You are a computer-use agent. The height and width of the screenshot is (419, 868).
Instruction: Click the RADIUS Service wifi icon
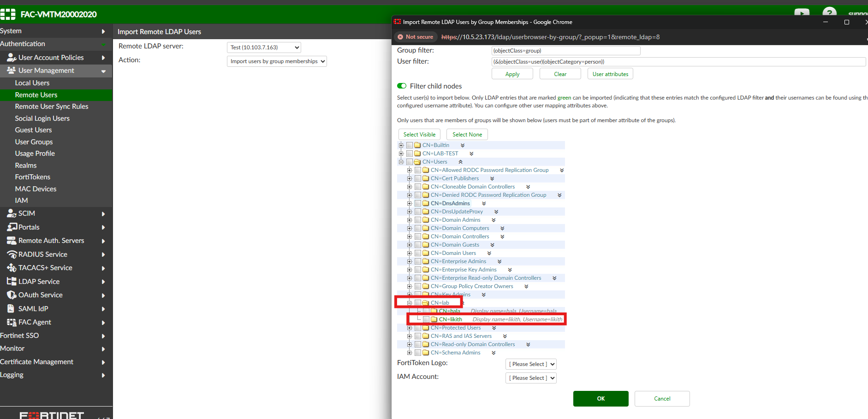point(12,254)
